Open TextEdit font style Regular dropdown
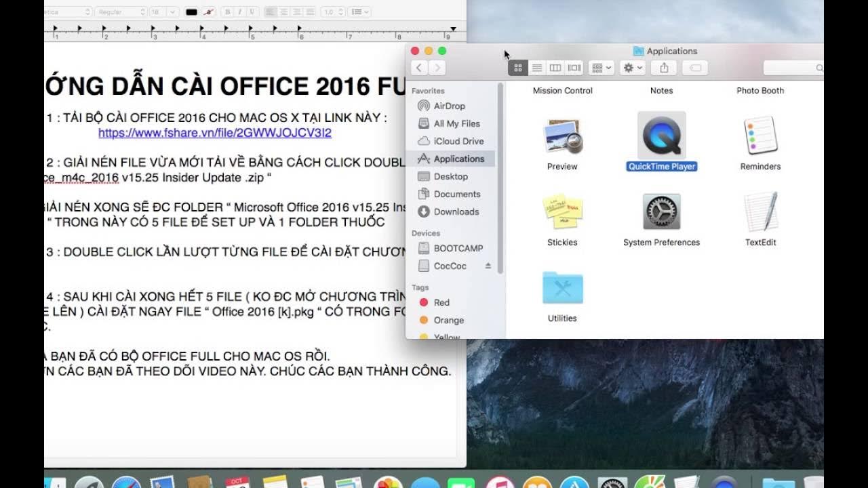 tap(121, 12)
